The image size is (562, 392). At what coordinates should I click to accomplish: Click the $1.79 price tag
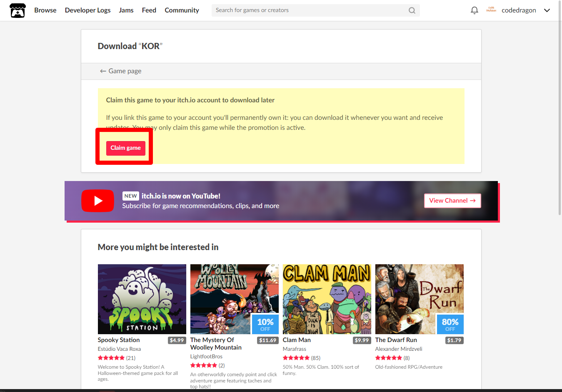click(454, 340)
